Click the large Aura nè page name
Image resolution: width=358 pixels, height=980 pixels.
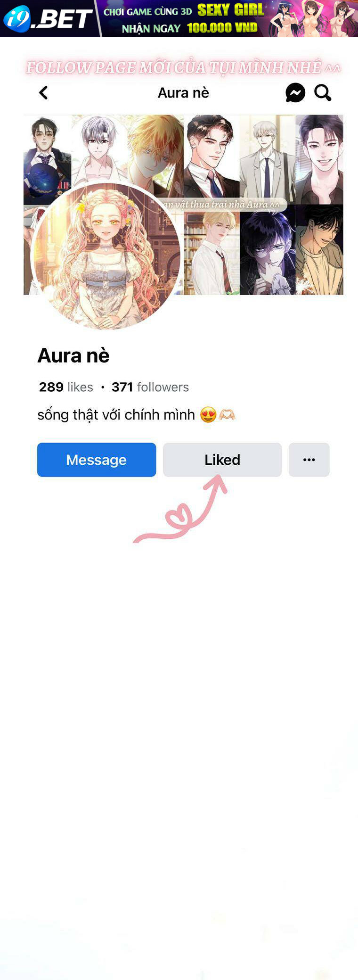click(73, 355)
